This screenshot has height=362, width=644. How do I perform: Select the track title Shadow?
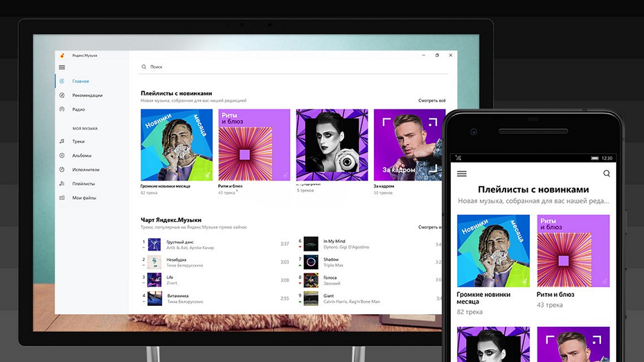pyautogui.click(x=331, y=260)
